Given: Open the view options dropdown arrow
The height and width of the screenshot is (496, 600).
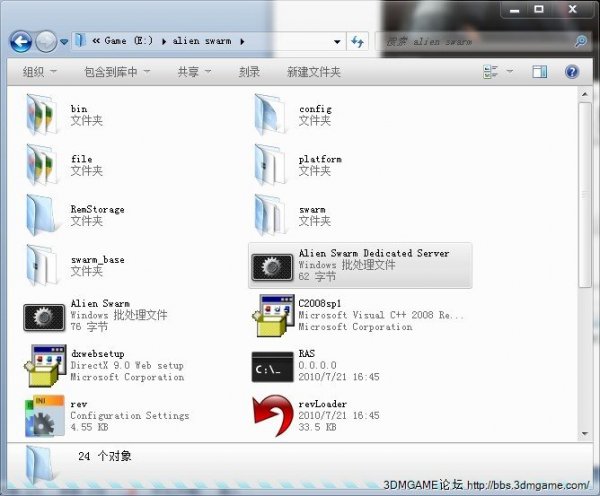Looking at the screenshot, I should point(510,71).
